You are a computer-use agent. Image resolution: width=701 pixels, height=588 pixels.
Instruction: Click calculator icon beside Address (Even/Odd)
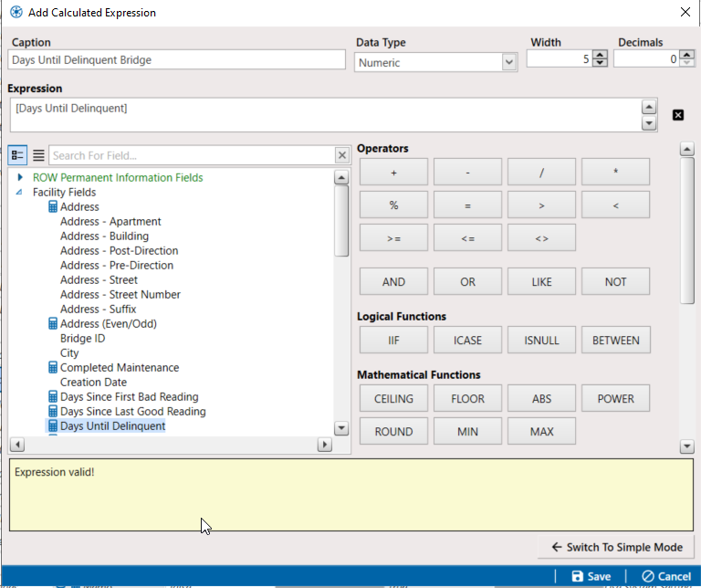[53, 323]
